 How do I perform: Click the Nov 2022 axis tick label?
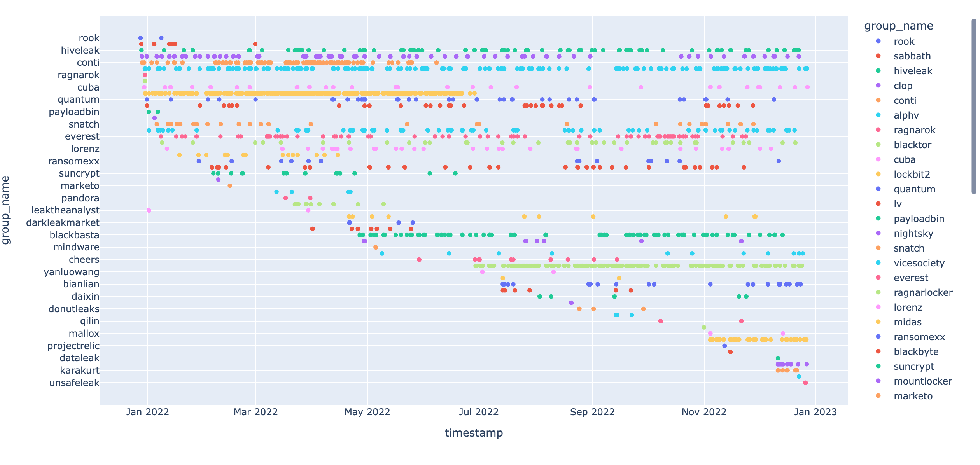(x=704, y=412)
